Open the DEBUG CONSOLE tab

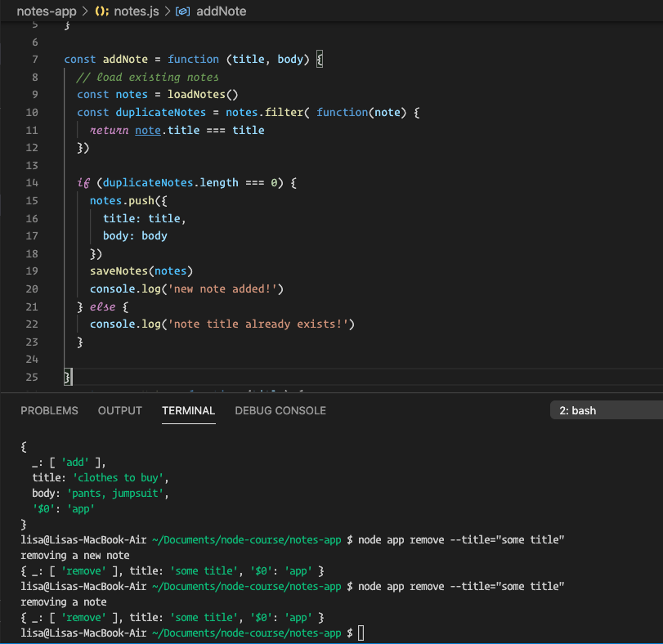(x=280, y=410)
